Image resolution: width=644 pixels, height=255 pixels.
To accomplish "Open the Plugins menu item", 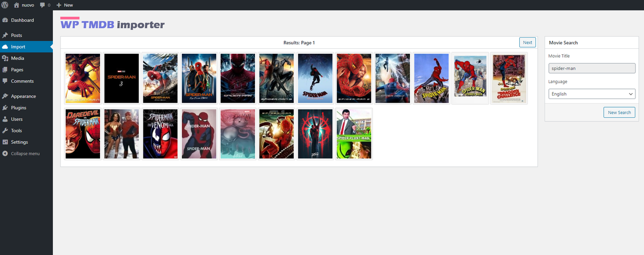I will click(19, 108).
